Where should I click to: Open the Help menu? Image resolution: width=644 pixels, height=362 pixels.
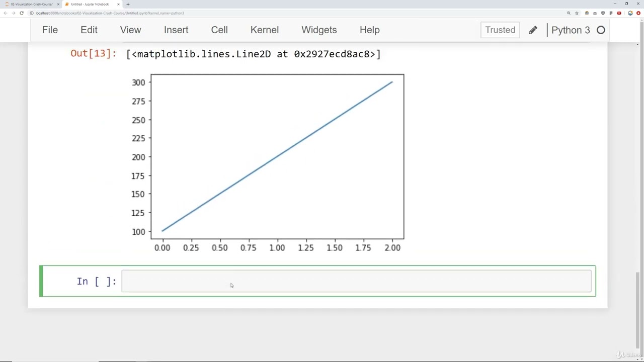[369, 30]
